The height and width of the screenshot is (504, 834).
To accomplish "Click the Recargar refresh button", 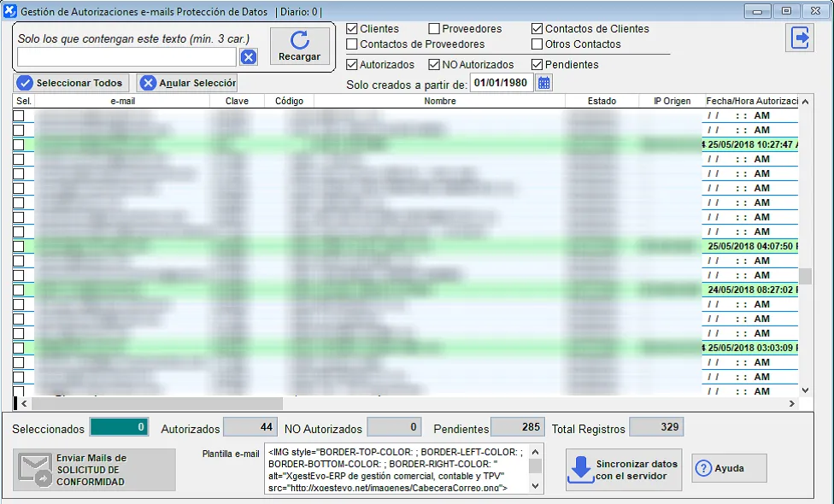I will tap(299, 46).
